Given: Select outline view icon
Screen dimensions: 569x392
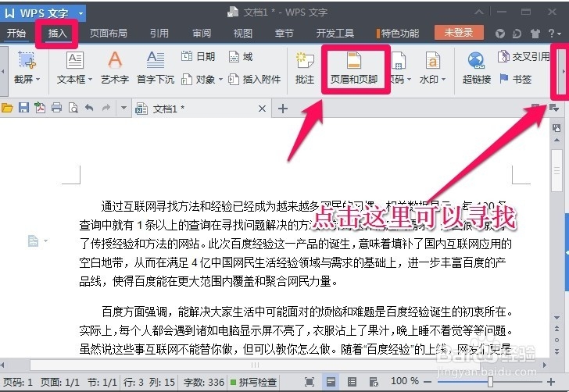Looking at the screenshot, I should point(352,382).
